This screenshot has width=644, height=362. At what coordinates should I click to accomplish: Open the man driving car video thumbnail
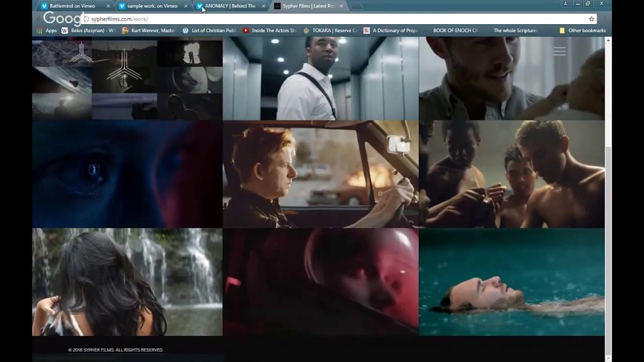pos(320,174)
